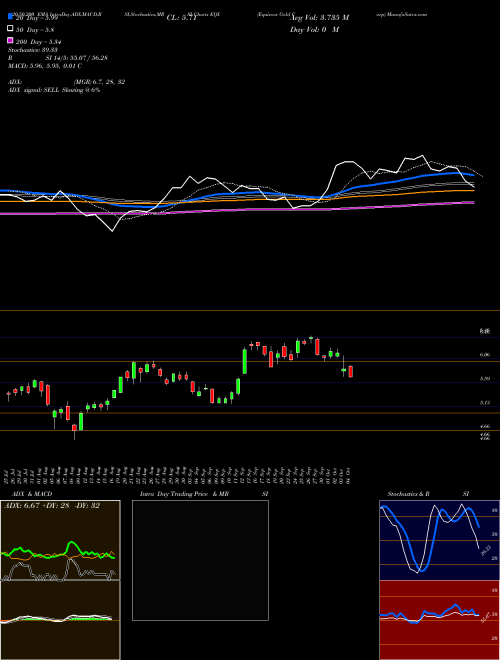This screenshot has width=500, height=660.
Task: Open the MACD mini chart below ADX
Action: click(x=60, y=620)
